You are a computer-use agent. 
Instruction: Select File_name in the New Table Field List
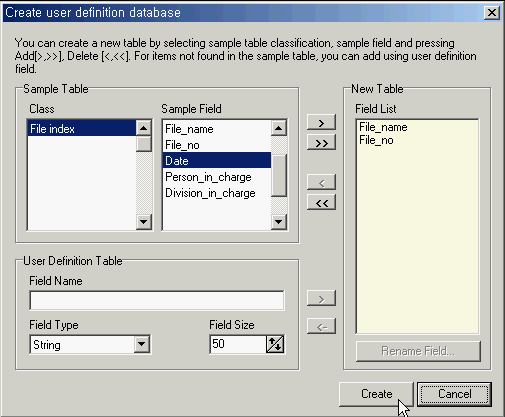[x=383, y=127]
